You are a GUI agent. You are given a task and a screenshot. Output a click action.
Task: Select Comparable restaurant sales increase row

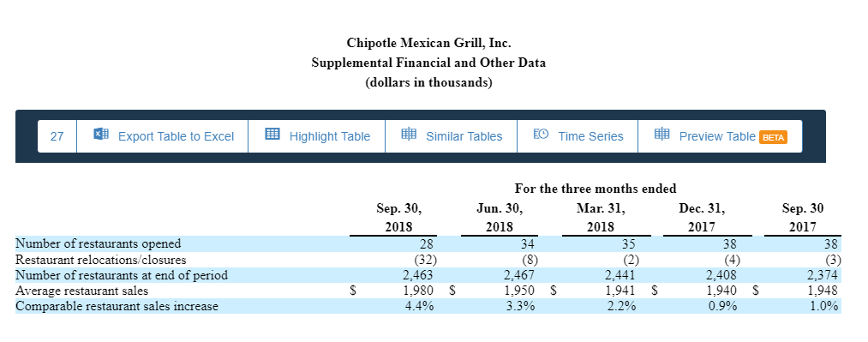tap(428, 306)
